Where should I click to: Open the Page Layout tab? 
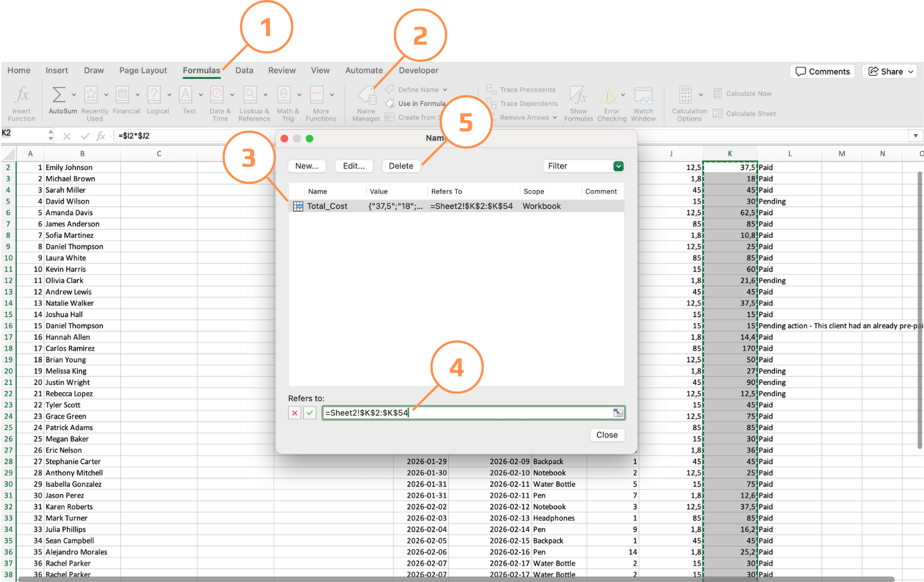click(143, 70)
